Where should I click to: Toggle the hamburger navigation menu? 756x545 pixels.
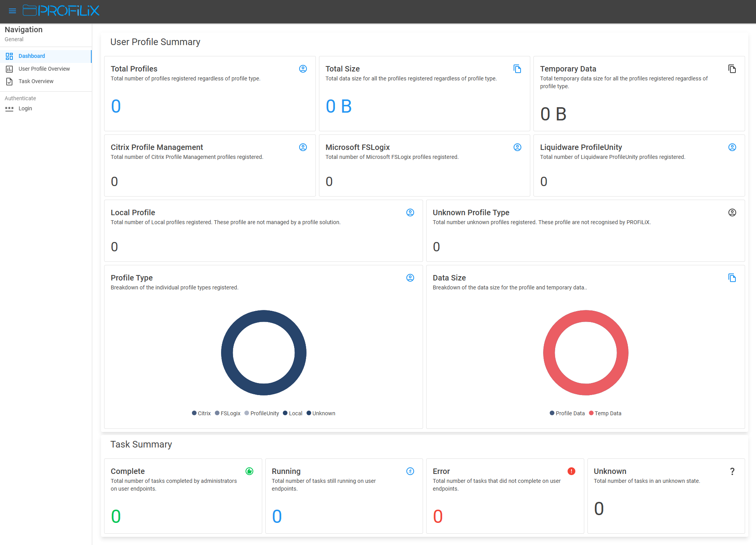tap(12, 11)
